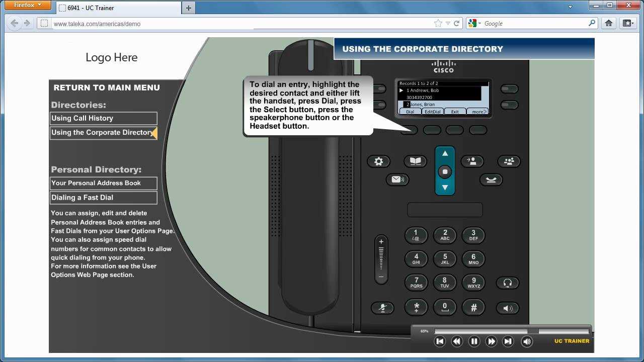Click Return to Main Menu

(107, 87)
